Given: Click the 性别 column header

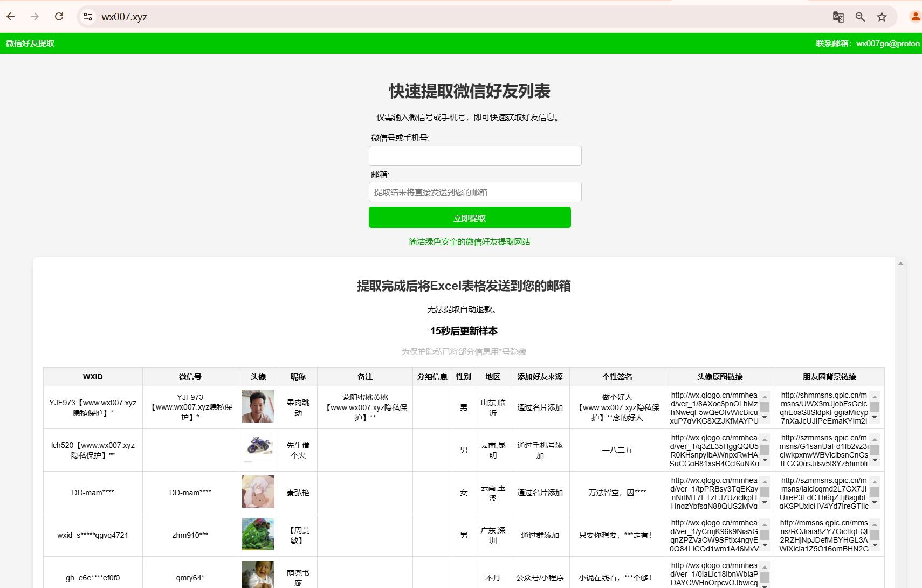Looking at the screenshot, I should tap(464, 377).
